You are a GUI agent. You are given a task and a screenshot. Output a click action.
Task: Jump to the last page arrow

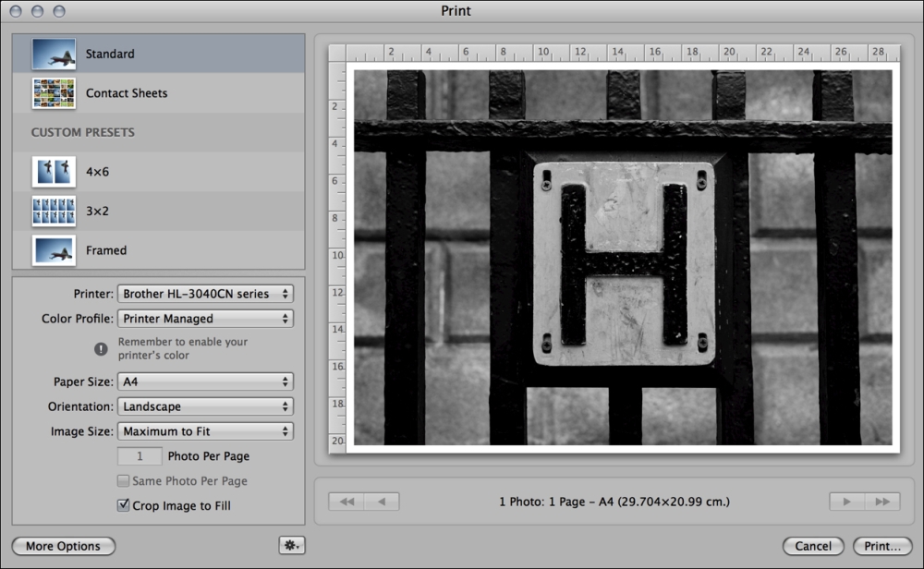[881, 502]
